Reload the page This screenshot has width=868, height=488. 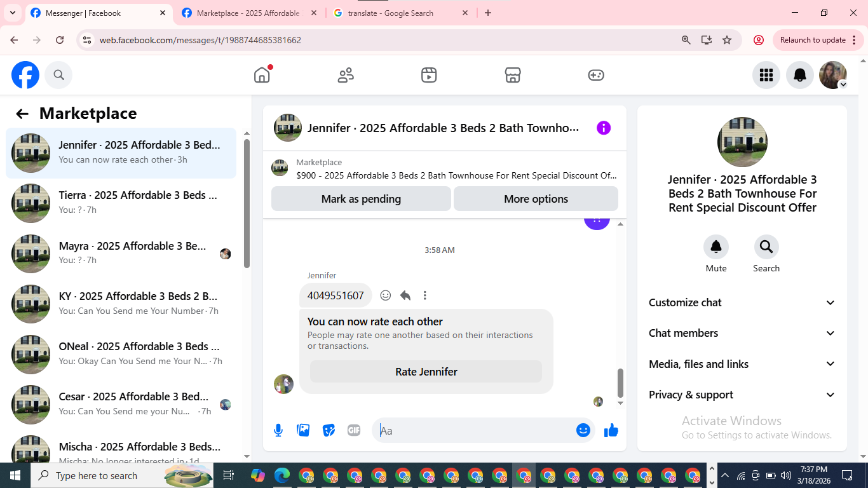[60, 39]
